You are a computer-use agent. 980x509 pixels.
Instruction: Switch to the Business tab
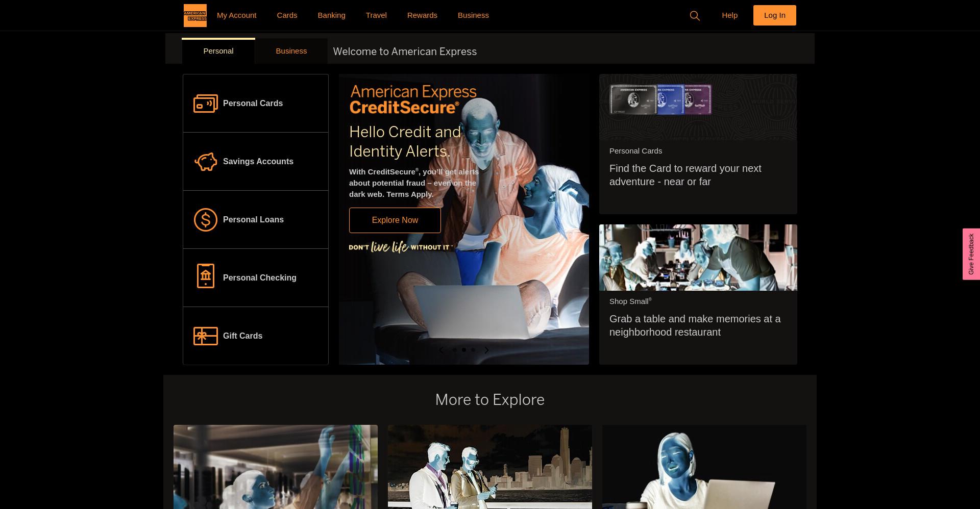point(291,51)
